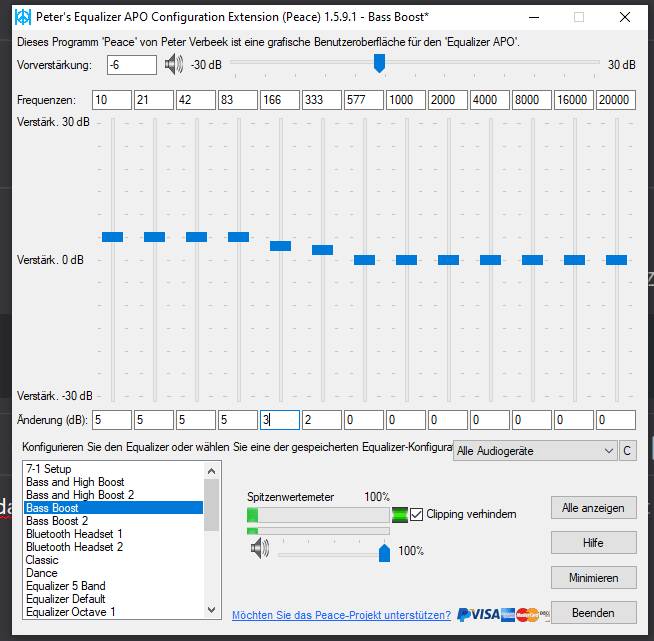Select Equalizer Default preset

113,598
